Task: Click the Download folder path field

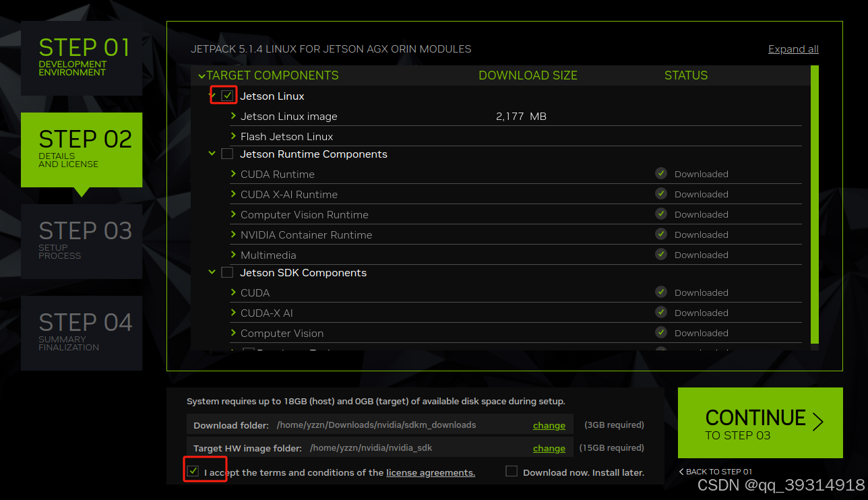Action: [380, 425]
